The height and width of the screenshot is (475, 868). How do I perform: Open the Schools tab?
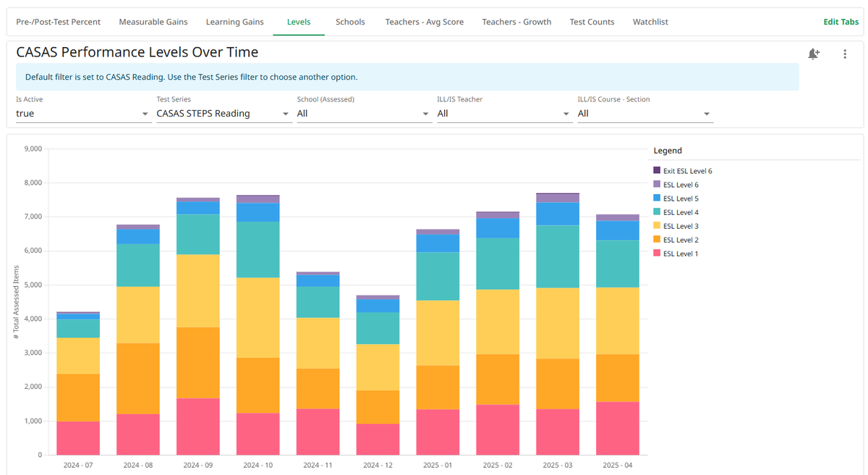click(350, 22)
